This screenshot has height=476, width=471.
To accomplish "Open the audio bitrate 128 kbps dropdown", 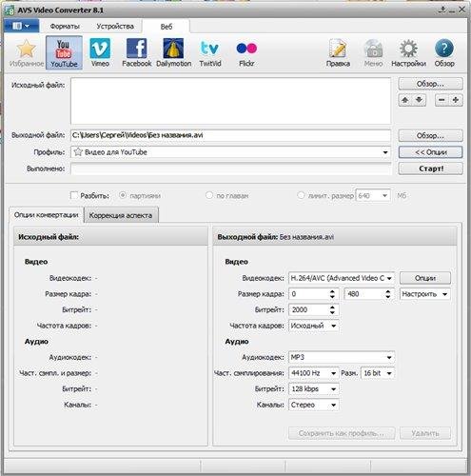I will (314, 389).
